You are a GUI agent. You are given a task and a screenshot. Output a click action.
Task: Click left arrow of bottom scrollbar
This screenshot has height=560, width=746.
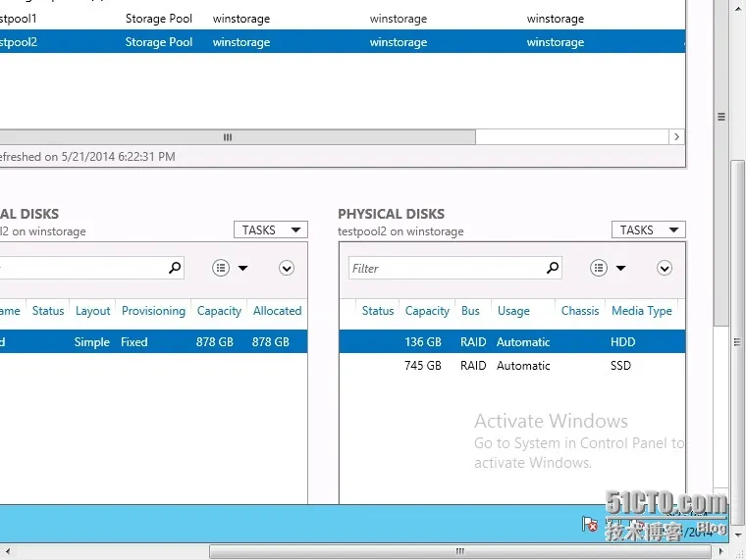click(8, 551)
